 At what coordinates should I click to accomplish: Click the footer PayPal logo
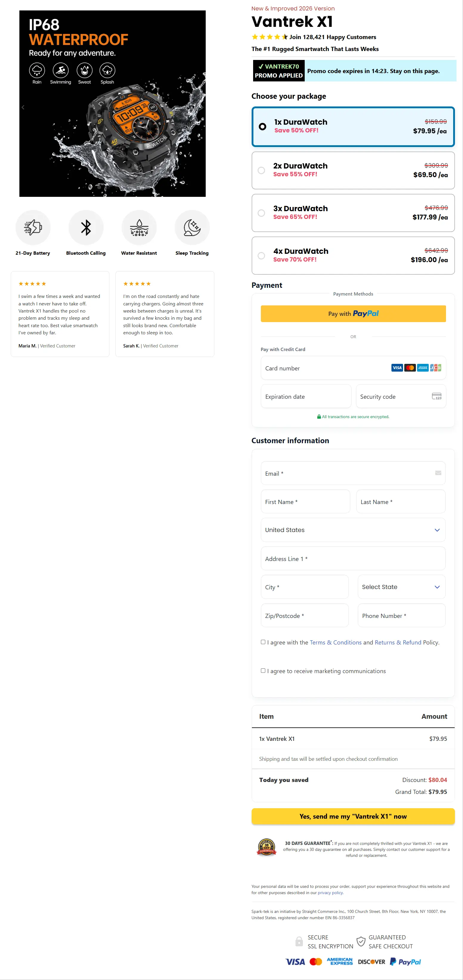point(405,962)
